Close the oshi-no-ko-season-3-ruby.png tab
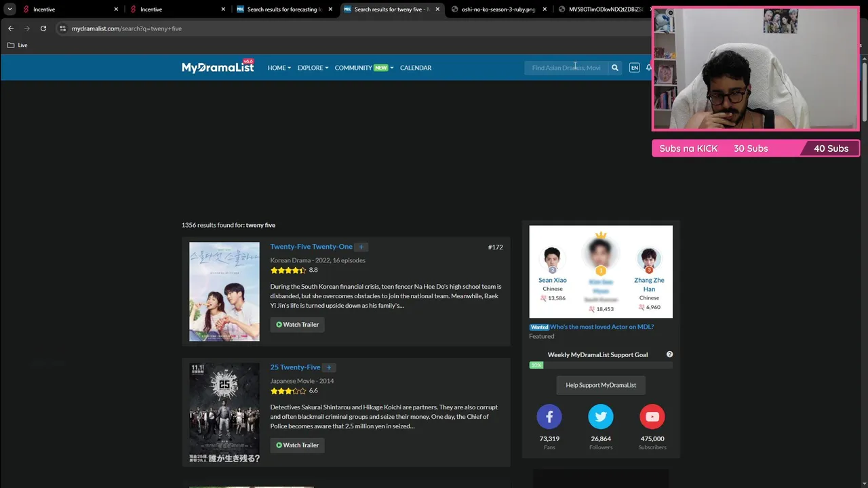 click(545, 9)
